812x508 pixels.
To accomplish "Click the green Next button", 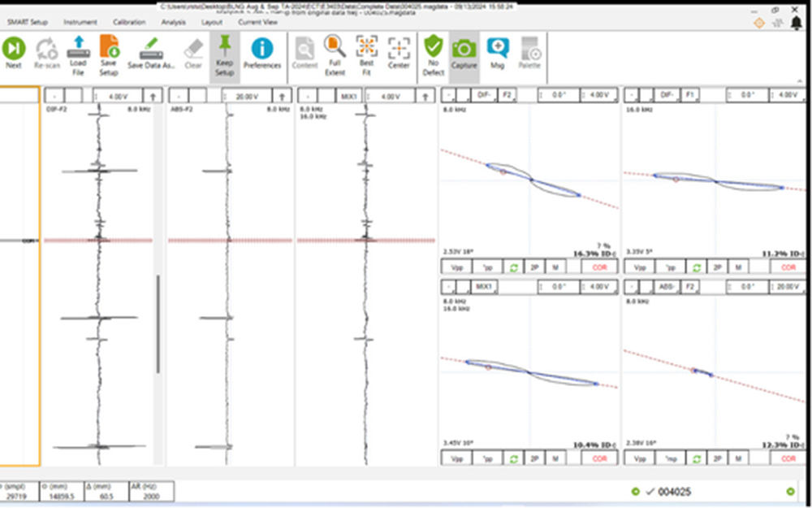I will coord(14,52).
